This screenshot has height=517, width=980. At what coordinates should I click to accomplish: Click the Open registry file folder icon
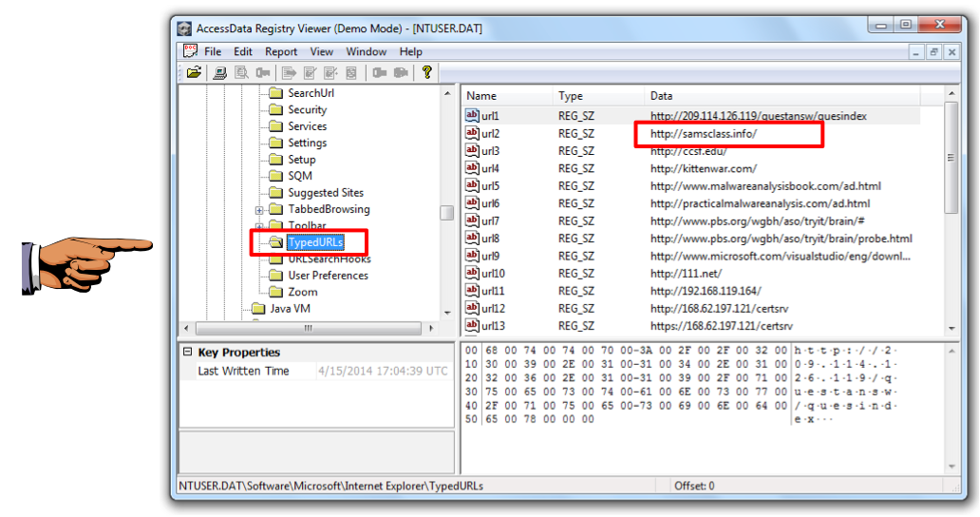(x=194, y=72)
